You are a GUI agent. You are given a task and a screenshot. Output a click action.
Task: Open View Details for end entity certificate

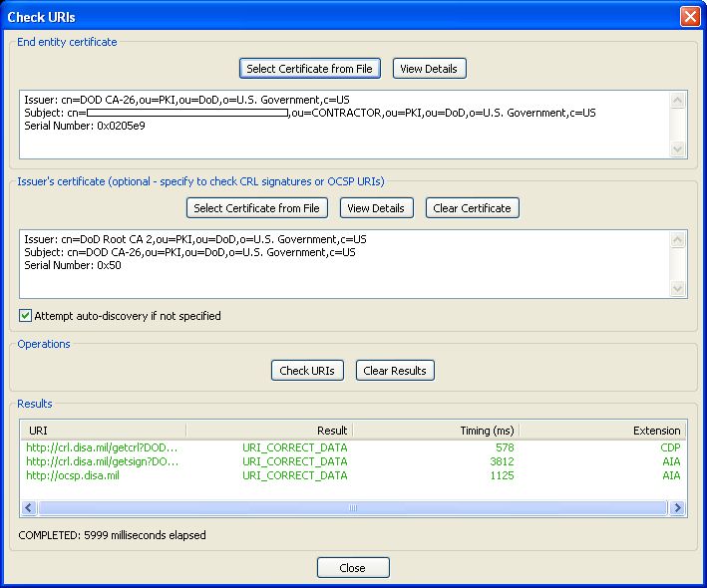(429, 69)
